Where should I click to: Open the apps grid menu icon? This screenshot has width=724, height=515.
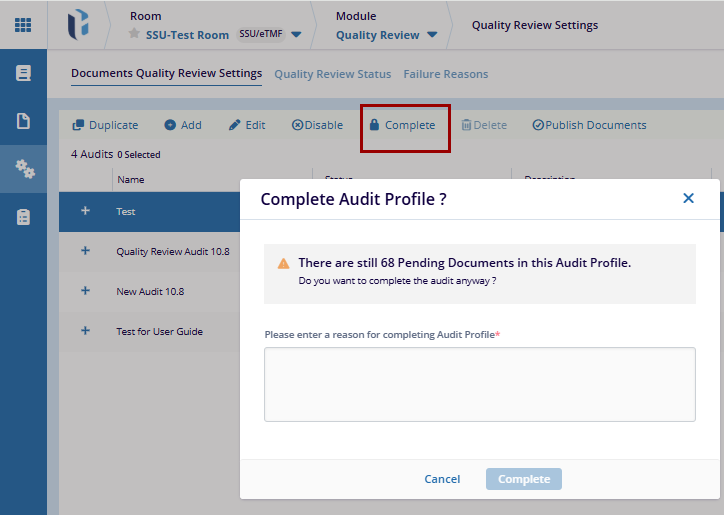(x=22, y=24)
